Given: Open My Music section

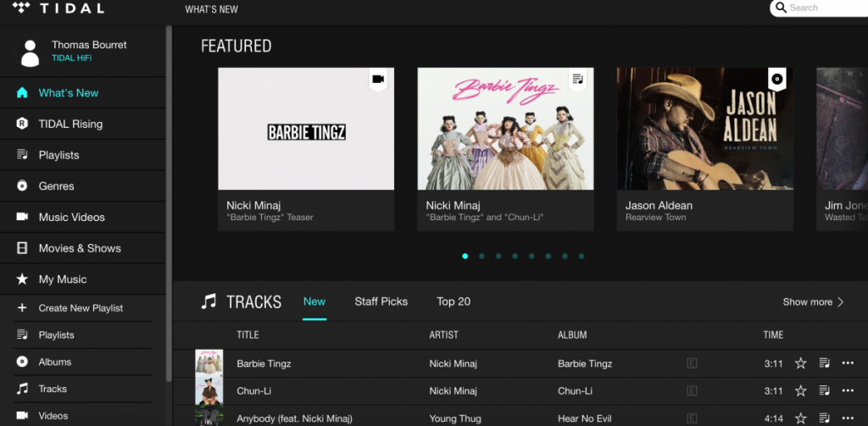Looking at the screenshot, I should pos(63,279).
